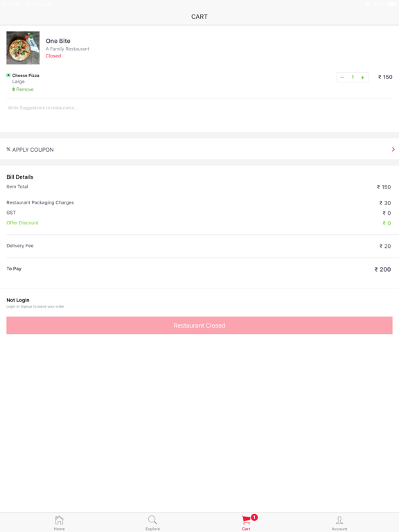Click the percent icon beside Apply Coupon

pos(8,150)
